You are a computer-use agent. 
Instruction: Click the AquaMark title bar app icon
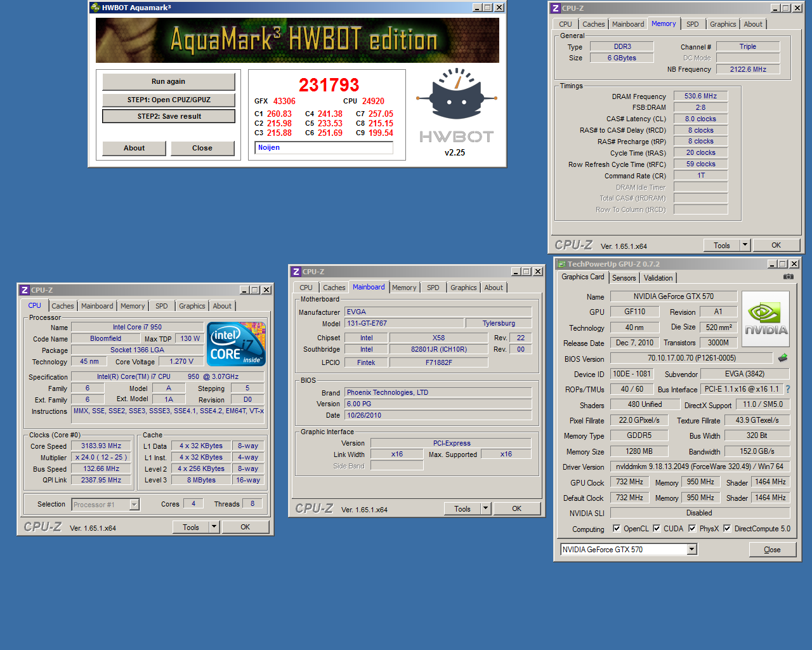95,8
